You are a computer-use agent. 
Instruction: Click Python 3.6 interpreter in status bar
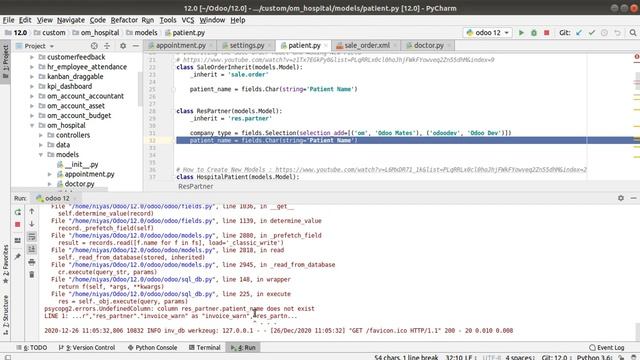(x=594, y=357)
